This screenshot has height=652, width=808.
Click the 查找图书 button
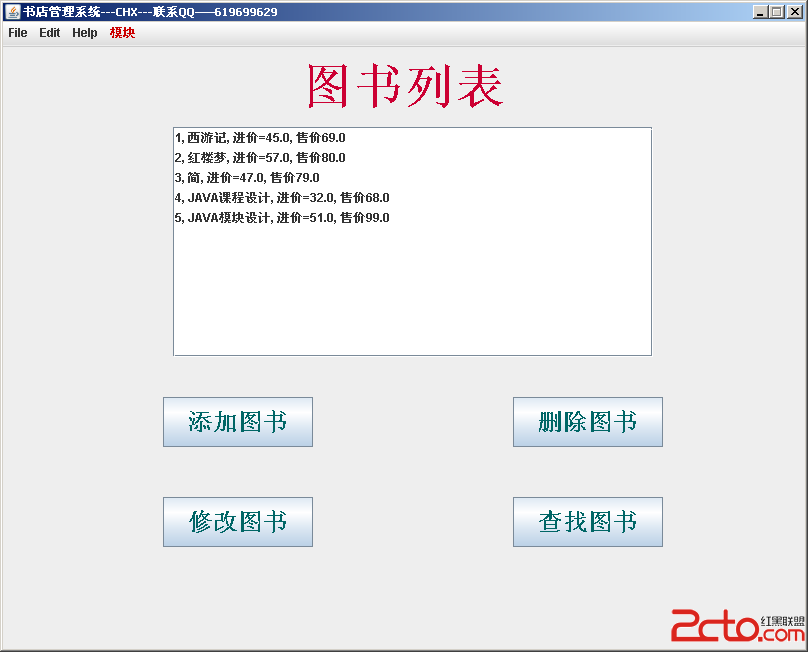pos(588,522)
